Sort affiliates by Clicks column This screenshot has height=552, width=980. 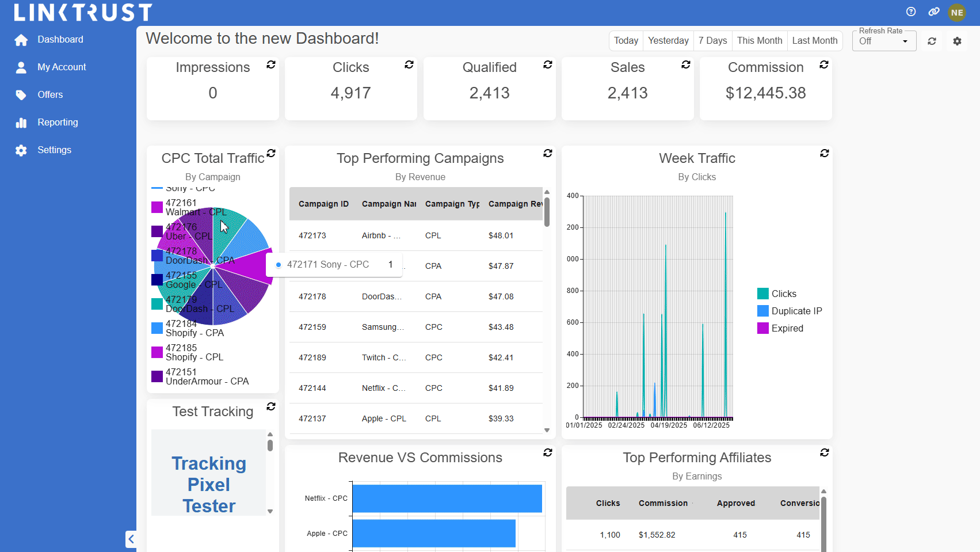[608, 503]
